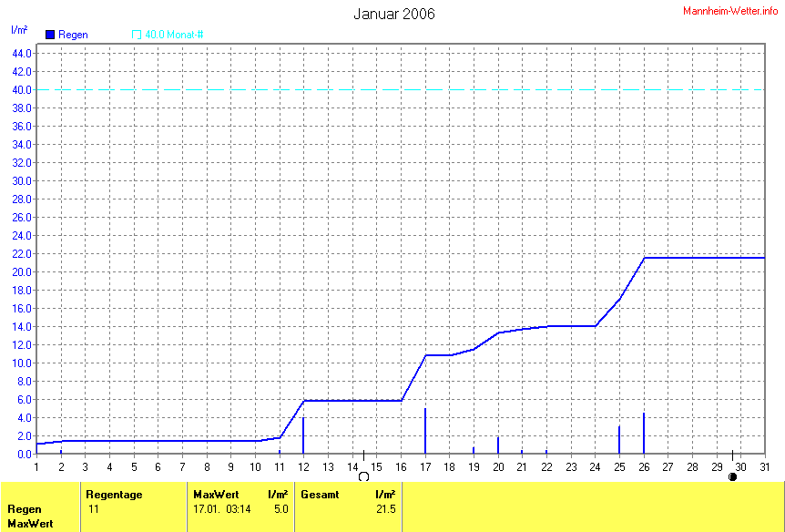Open the Mannheim-Wetter.info link

pyautogui.click(x=730, y=9)
